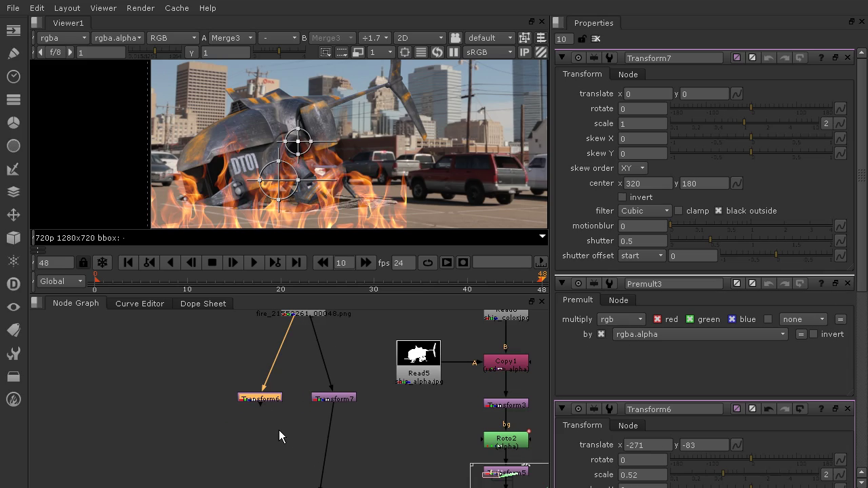Open the Time nodes clock icon
This screenshot has height=488, width=868.
(x=13, y=77)
